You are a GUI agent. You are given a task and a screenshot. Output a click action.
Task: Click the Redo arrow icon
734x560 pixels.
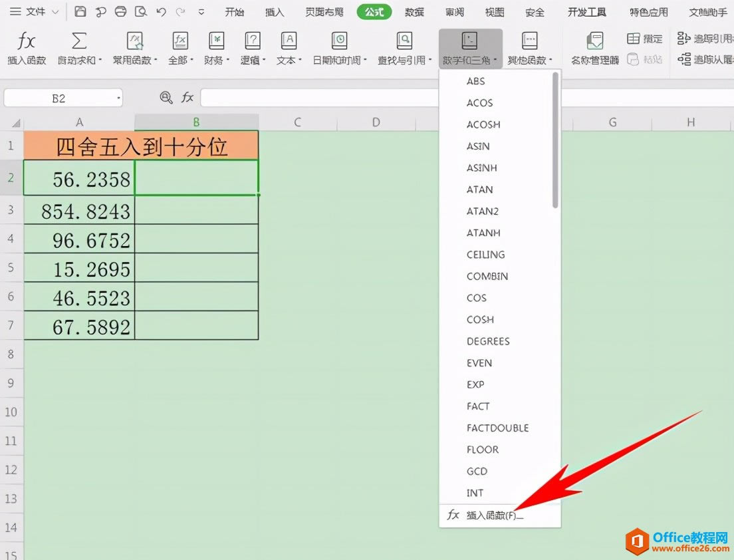click(x=180, y=12)
